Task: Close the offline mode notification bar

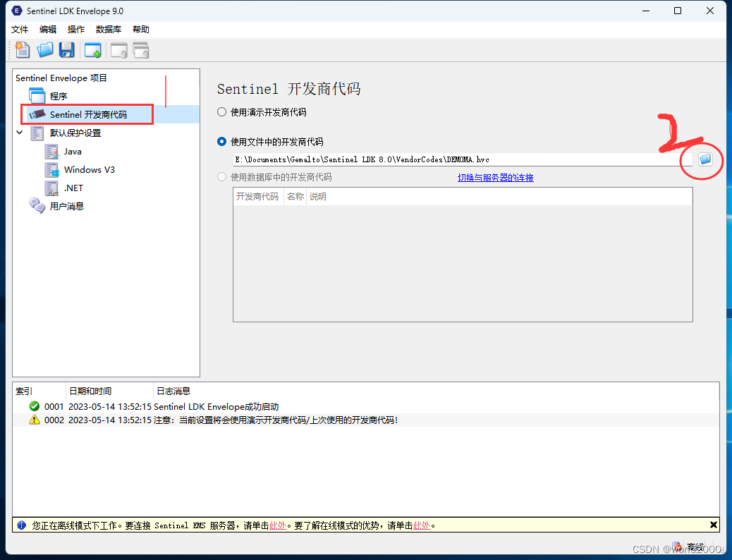Action: coord(714,525)
